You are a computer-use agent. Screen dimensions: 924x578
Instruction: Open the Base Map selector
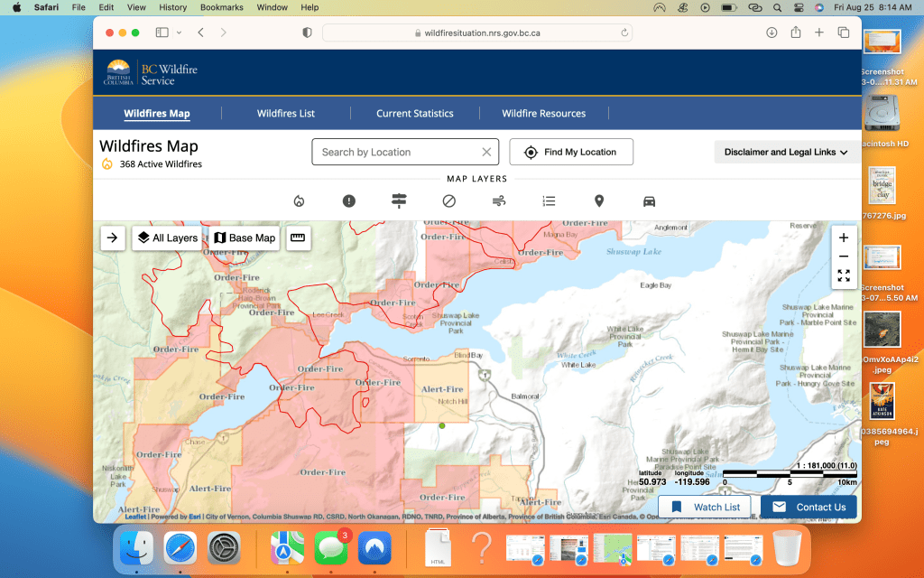244,238
